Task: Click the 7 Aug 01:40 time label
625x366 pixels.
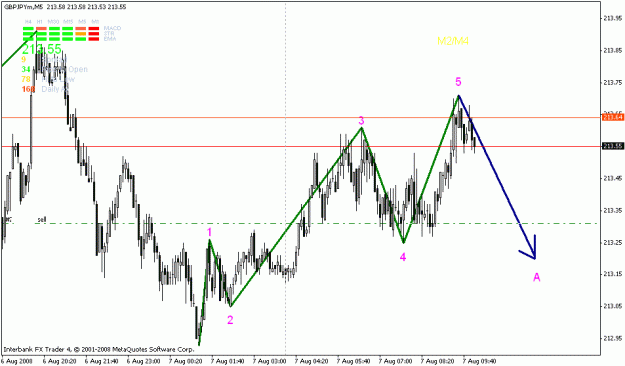Action: click(228, 361)
